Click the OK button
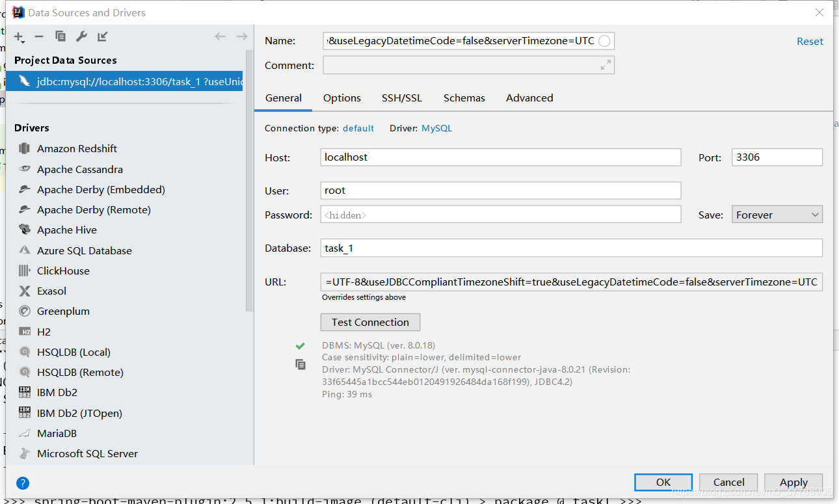839x504 pixels. coord(663,482)
